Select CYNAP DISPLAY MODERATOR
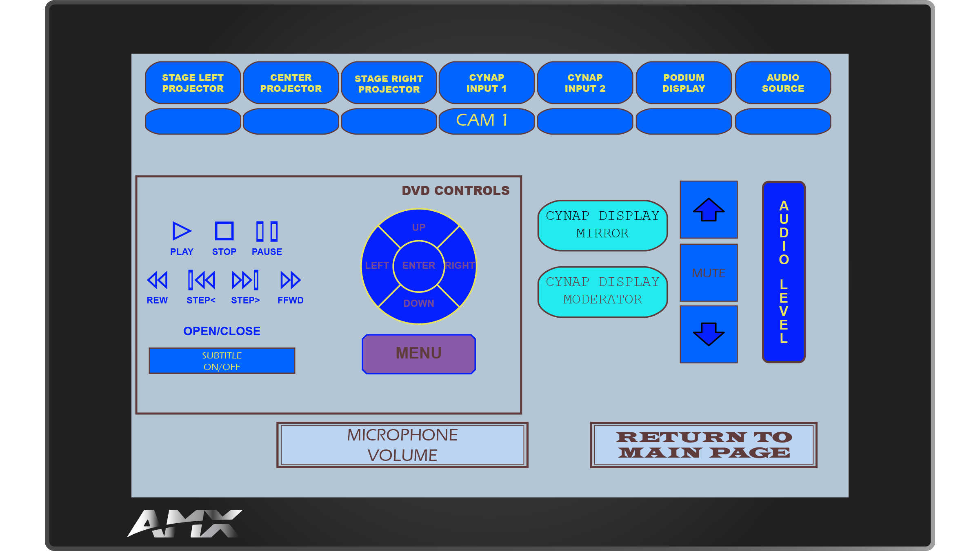980x551 pixels. tap(602, 292)
